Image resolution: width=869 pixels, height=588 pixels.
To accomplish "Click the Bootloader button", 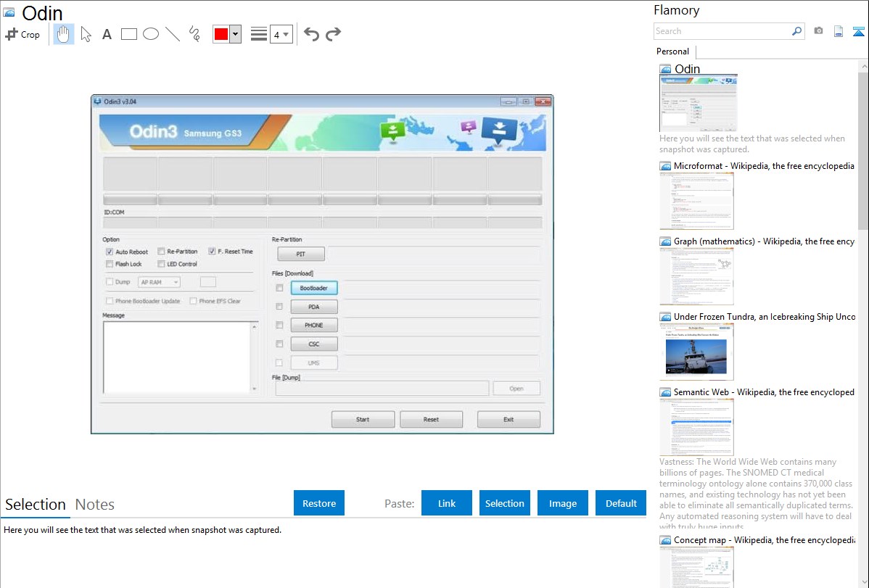I will (313, 288).
